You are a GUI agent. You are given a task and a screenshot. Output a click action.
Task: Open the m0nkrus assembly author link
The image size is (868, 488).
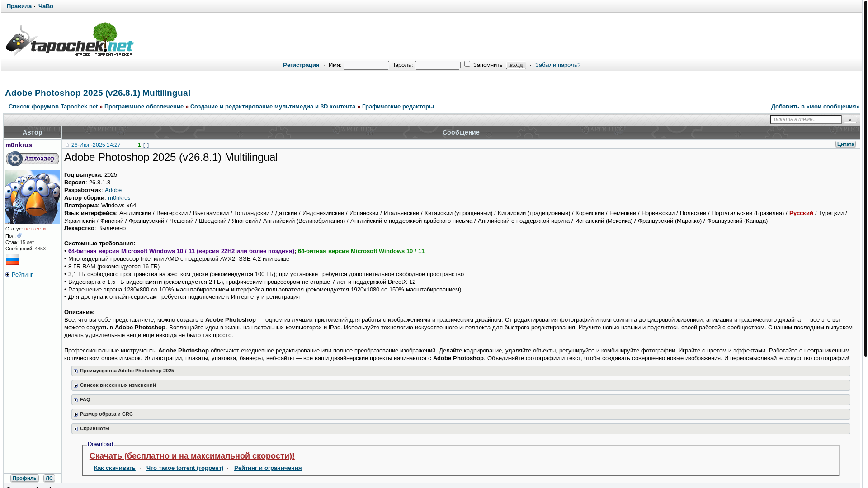(119, 198)
